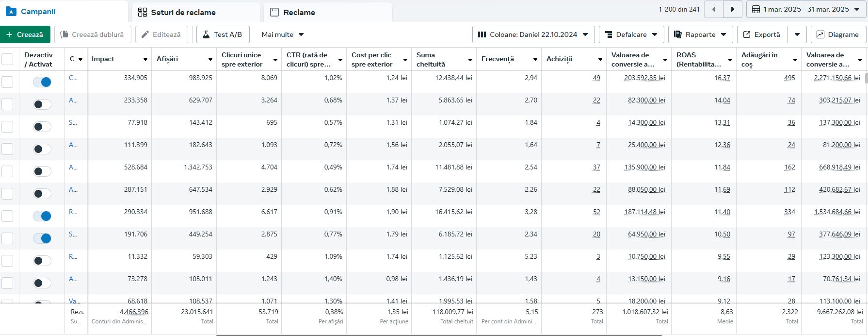Click the green Creează button

25,34
